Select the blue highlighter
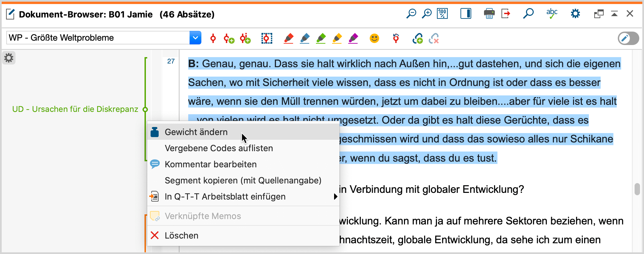The height and width of the screenshot is (254, 644). pos(305,38)
